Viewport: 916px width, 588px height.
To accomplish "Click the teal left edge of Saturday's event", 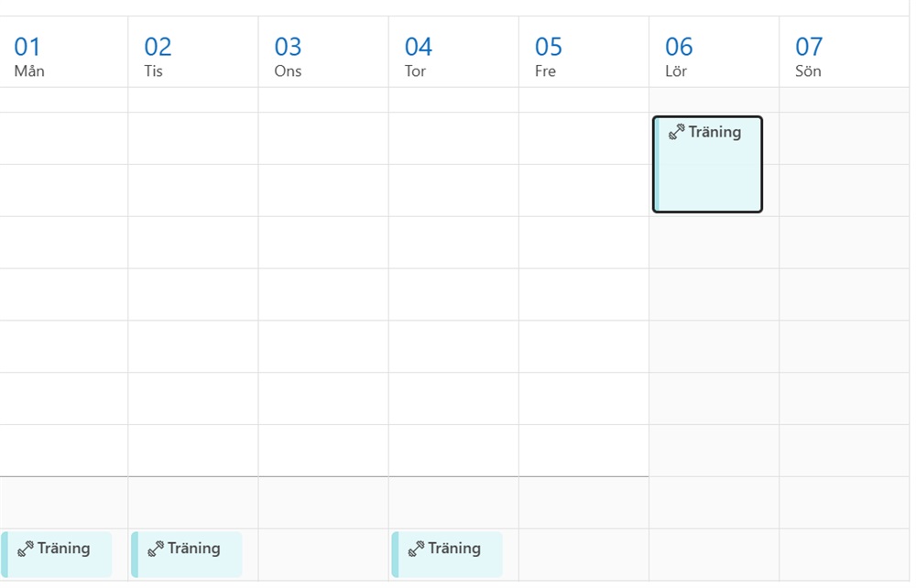I will point(657,165).
